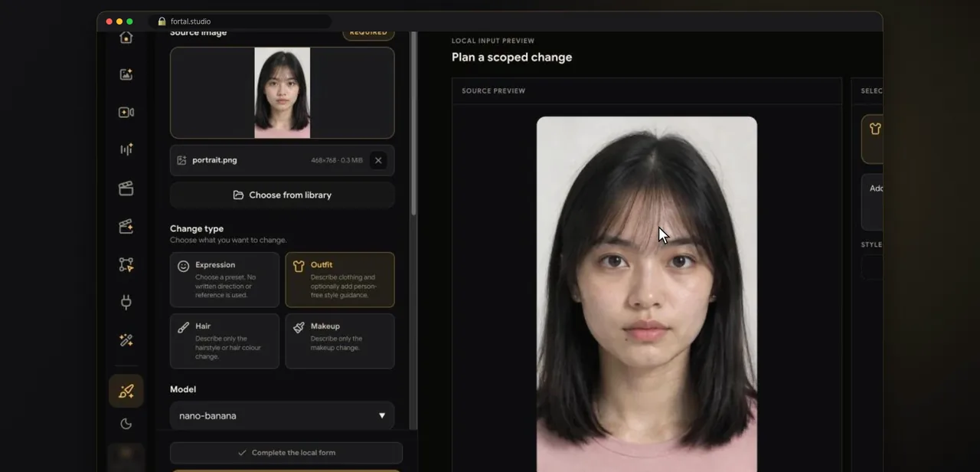This screenshot has height=472, width=980.
Task: Select the Expression change type
Action: (x=224, y=280)
